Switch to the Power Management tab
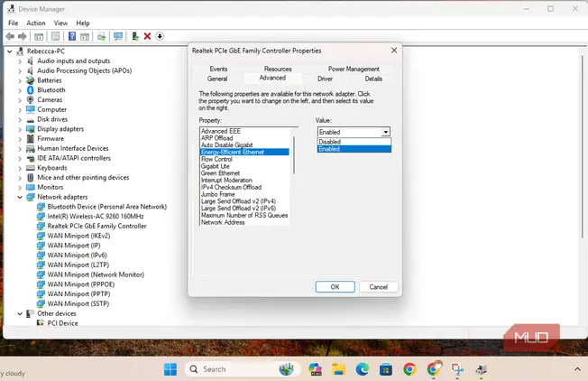Viewport: 588px width, 381px height. pos(354,70)
